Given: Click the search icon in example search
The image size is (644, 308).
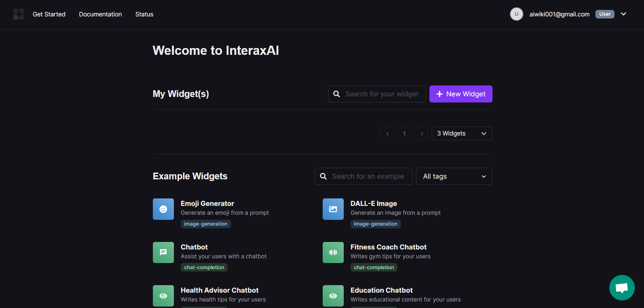Looking at the screenshot, I should pyautogui.click(x=323, y=176).
